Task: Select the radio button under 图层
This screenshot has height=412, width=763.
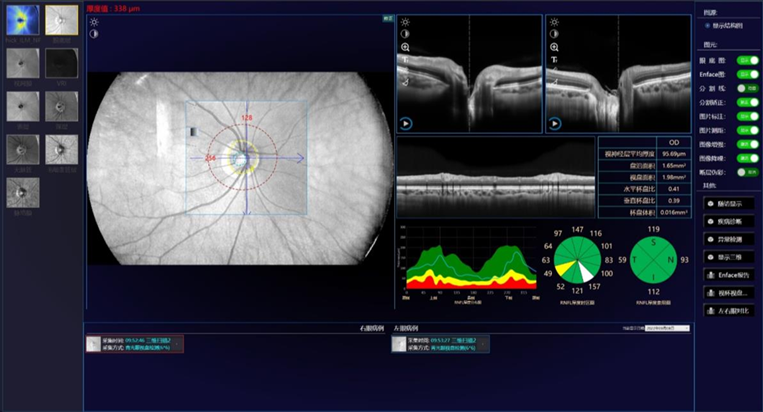Action: coord(708,26)
